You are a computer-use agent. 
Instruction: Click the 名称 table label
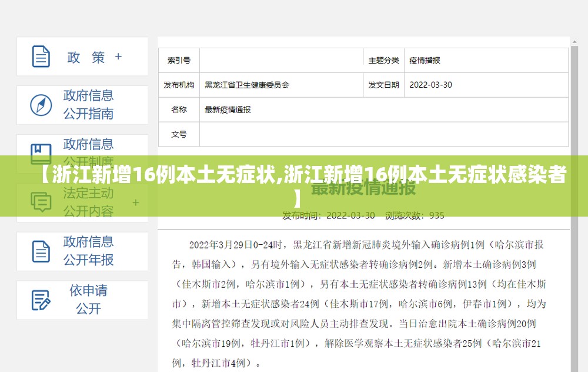[179, 109]
